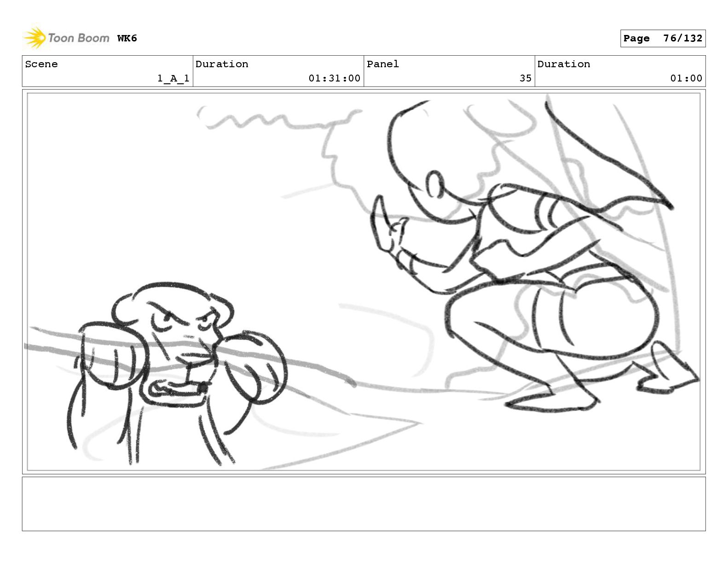Viewport: 728px width, 564px height.
Task: Select scene duration value 01:31:00
Action: click(335, 78)
